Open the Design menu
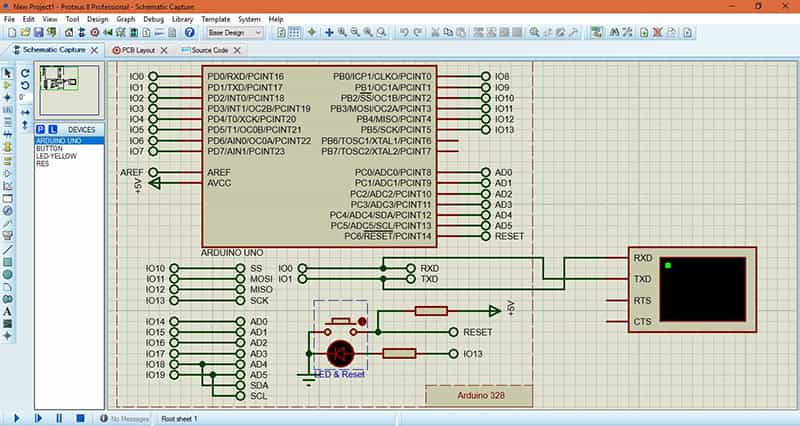 point(97,19)
